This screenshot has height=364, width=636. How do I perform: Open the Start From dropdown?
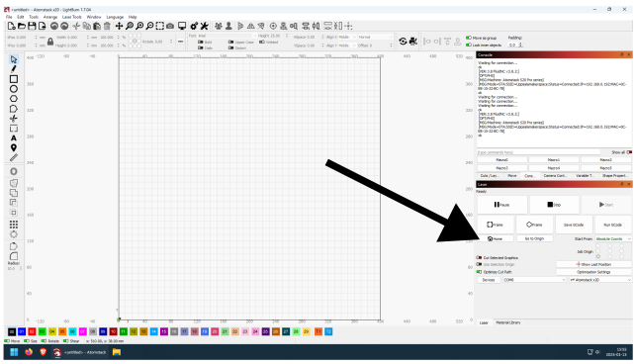coord(613,239)
